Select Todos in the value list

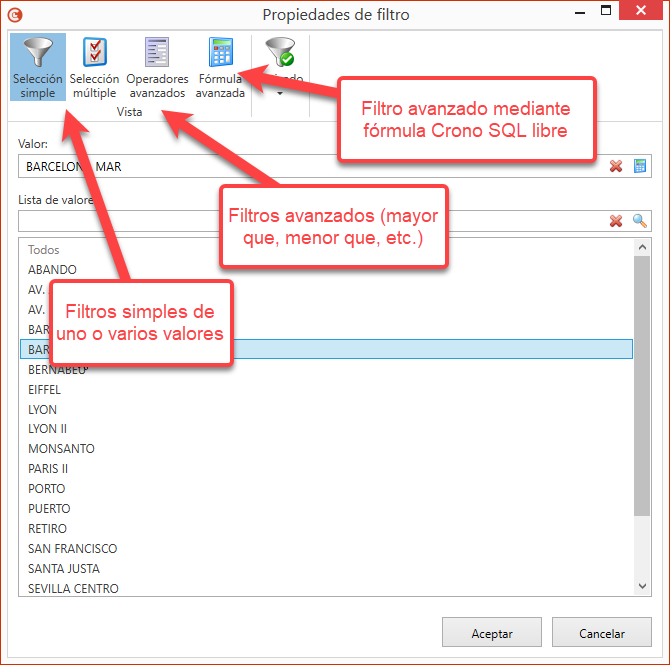pos(44,250)
